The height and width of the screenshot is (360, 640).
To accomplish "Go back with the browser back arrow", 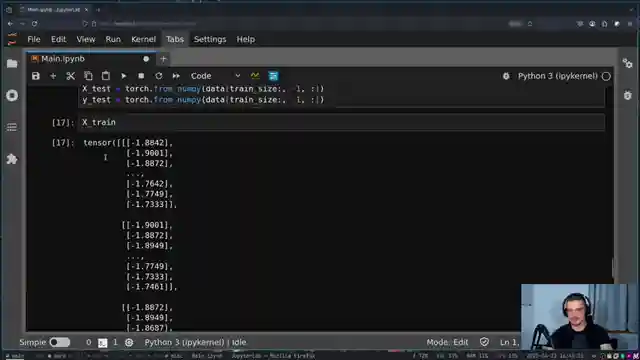I will pyautogui.click(x=10, y=24).
